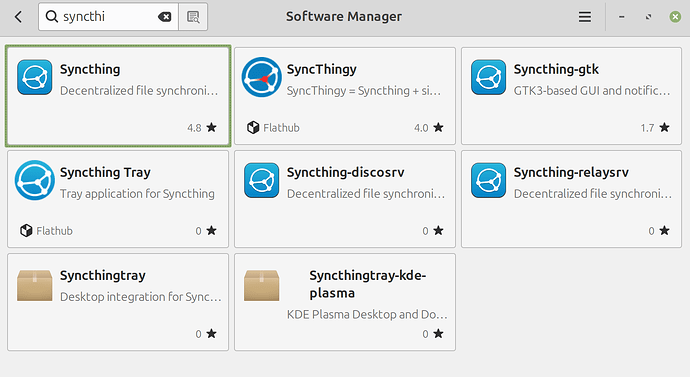Click the Syncthing-discosrv app icon
The image size is (690, 377).
[261, 180]
